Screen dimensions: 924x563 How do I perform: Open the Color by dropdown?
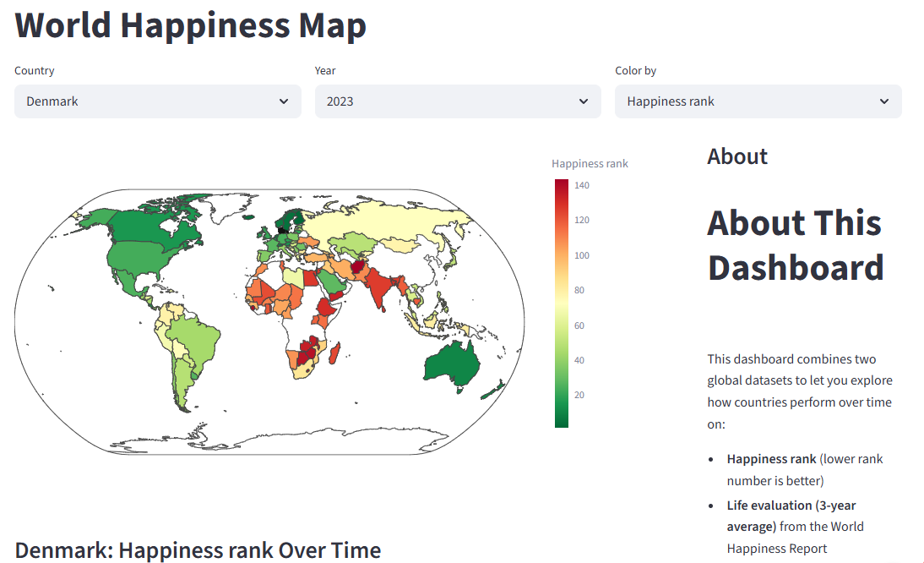(756, 101)
